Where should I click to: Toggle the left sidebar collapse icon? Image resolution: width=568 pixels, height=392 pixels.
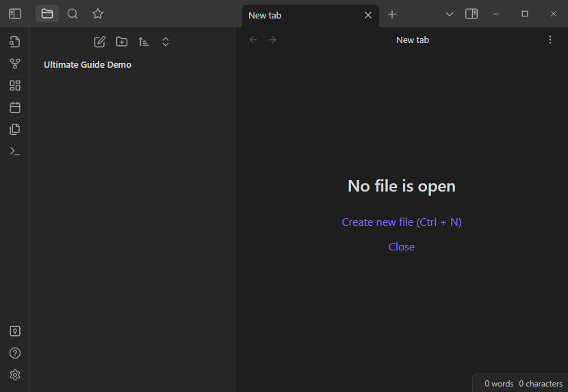click(15, 14)
